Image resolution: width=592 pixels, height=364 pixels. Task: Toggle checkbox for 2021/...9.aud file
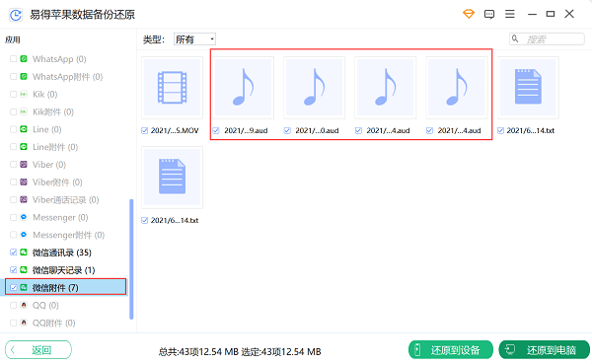click(216, 130)
